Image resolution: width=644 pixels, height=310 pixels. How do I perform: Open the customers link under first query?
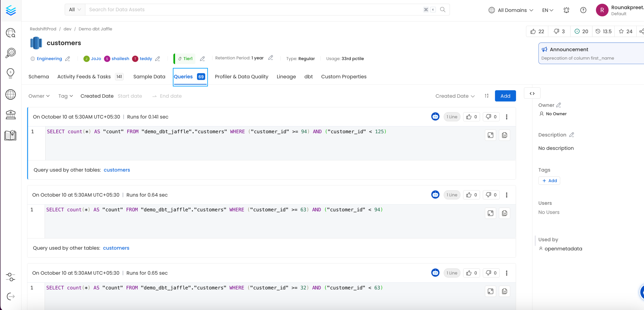(117, 170)
